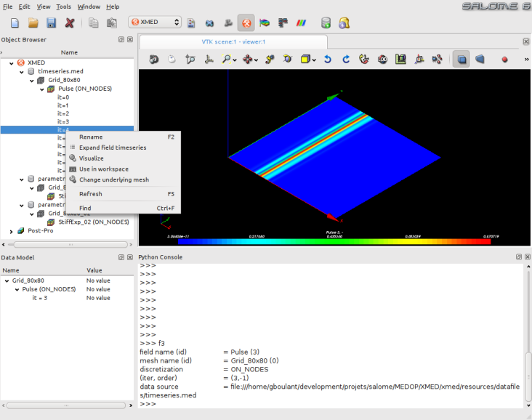This screenshot has height=420, width=532.
Task: Expand the Post-Pro tree node
Action: coord(11,231)
